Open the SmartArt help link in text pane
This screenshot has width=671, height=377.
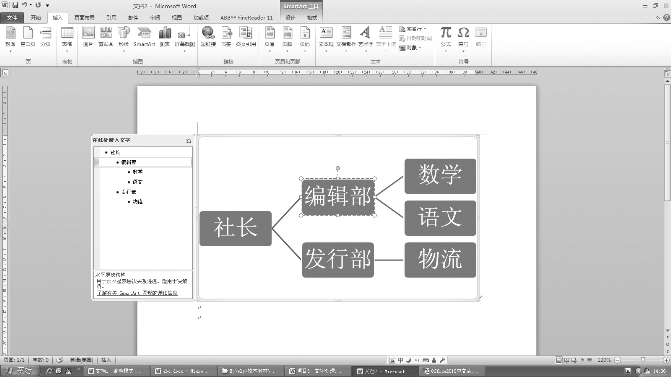(x=137, y=293)
